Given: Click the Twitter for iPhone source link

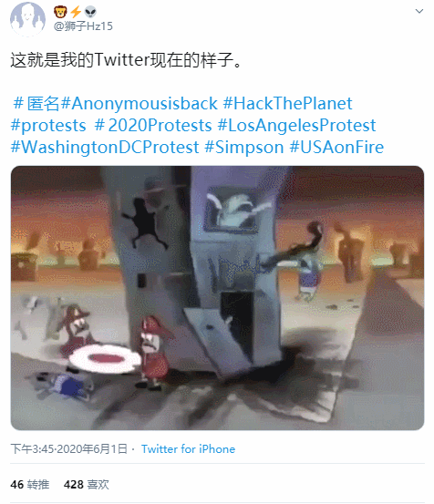Looking at the screenshot, I should pyautogui.click(x=189, y=449).
